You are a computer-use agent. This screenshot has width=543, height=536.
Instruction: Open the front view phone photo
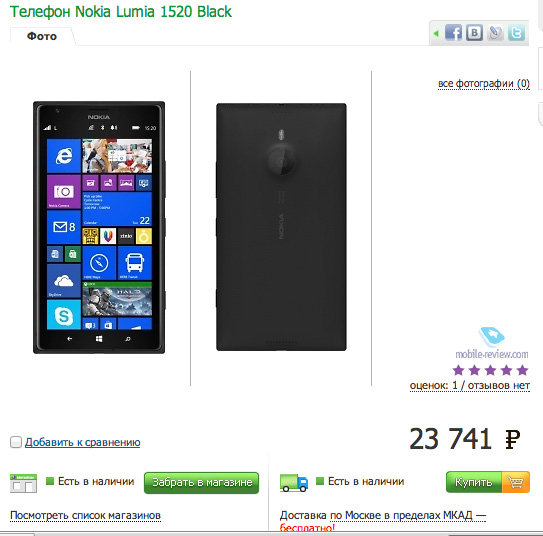point(99,227)
